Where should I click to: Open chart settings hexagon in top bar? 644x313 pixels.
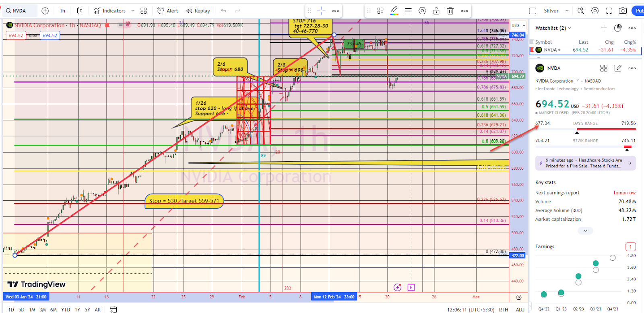(x=595, y=11)
